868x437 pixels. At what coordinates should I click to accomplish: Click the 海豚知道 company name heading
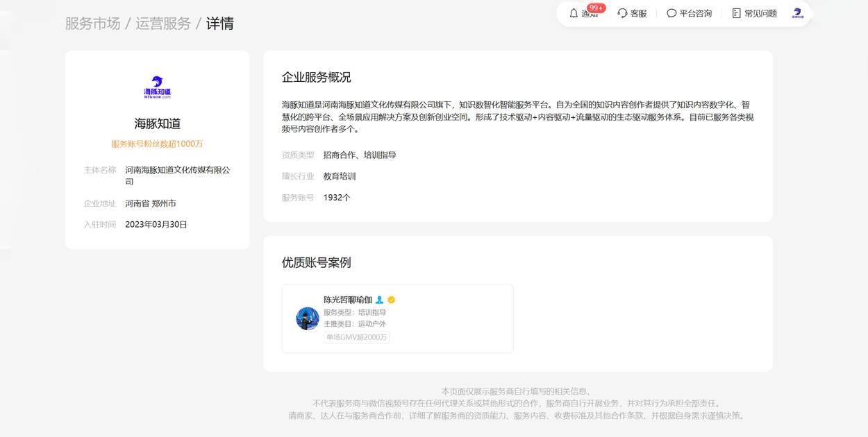(x=158, y=123)
